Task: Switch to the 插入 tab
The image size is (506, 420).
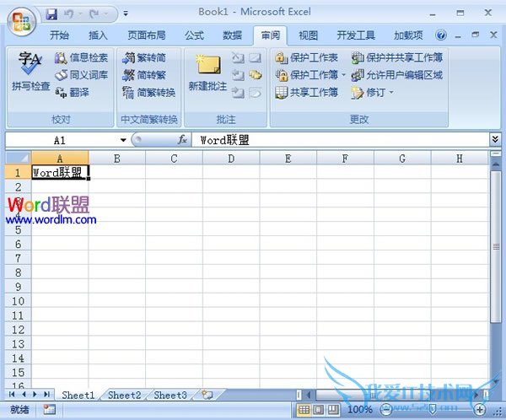Action: point(98,35)
